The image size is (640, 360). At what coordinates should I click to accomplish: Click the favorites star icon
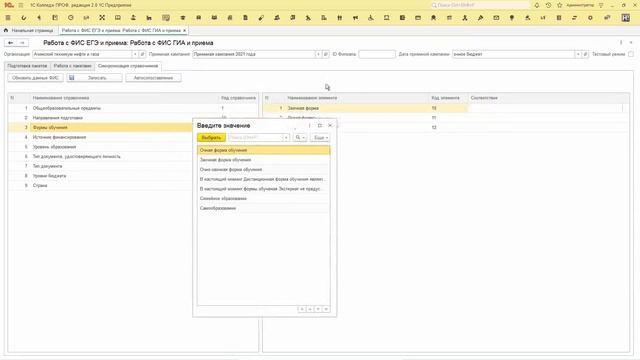click(x=560, y=5)
